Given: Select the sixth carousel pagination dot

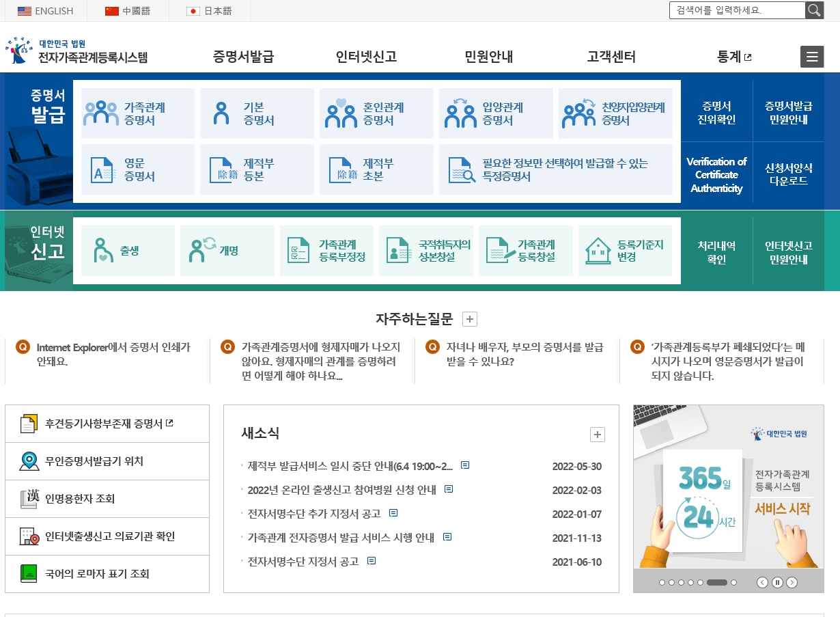Looking at the screenshot, I should 716,583.
